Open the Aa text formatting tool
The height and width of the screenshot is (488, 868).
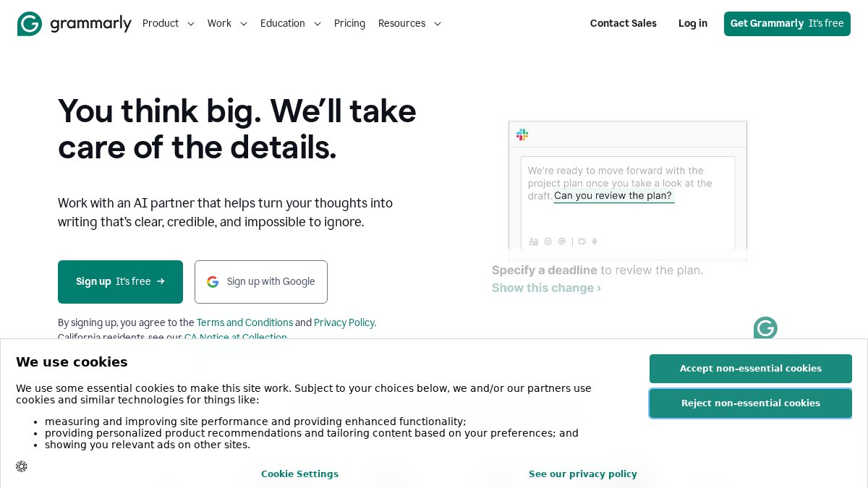[534, 241]
